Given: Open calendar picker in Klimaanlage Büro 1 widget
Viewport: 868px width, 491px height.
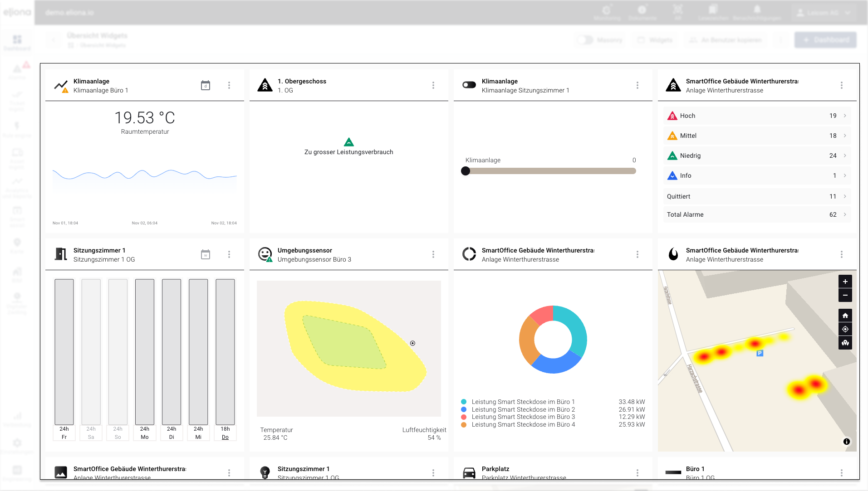Looking at the screenshot, I should 206,85.
